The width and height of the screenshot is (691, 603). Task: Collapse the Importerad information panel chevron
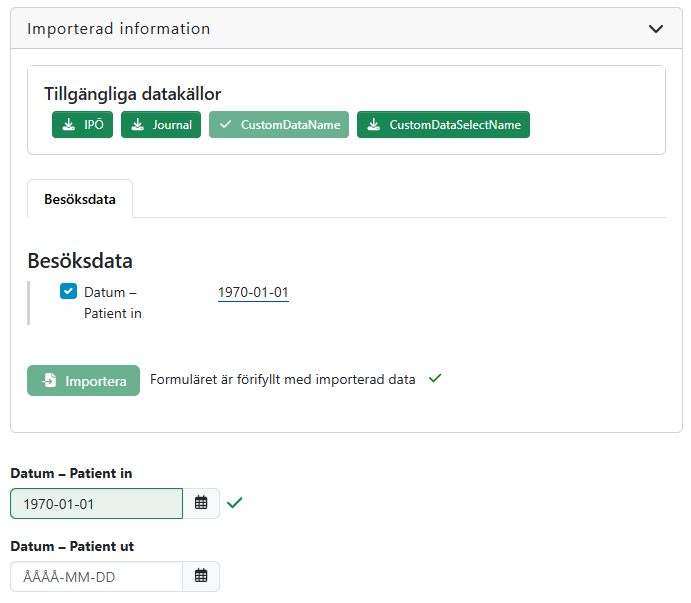pos(656,29)
